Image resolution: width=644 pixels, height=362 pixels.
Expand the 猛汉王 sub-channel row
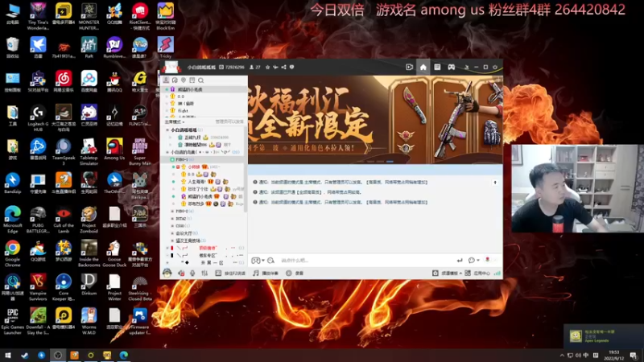coord(172,241)
